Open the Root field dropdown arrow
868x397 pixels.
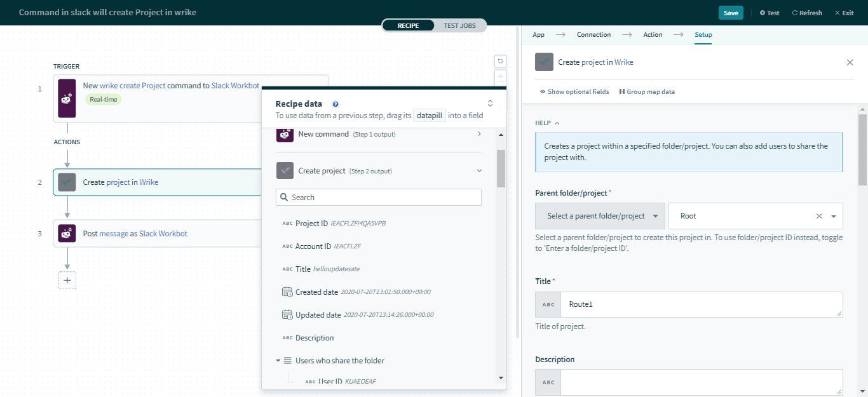(833, 216)
